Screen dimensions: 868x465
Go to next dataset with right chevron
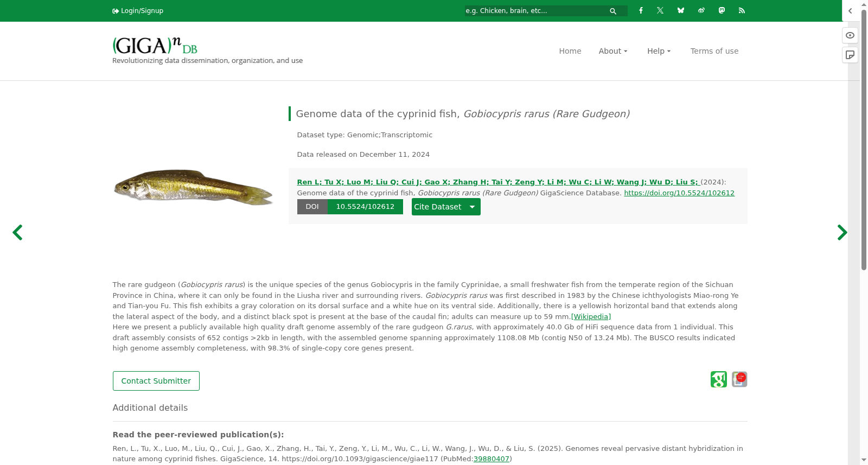click(842, 233)
